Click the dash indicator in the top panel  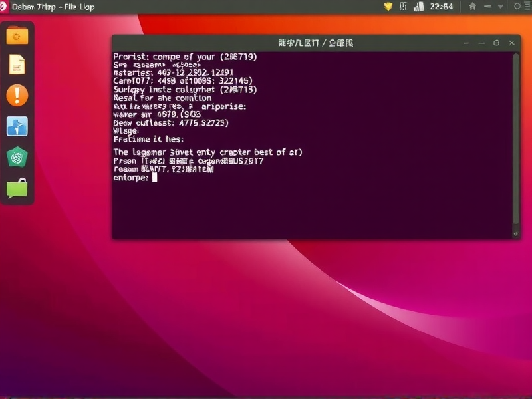coord(489,7)
